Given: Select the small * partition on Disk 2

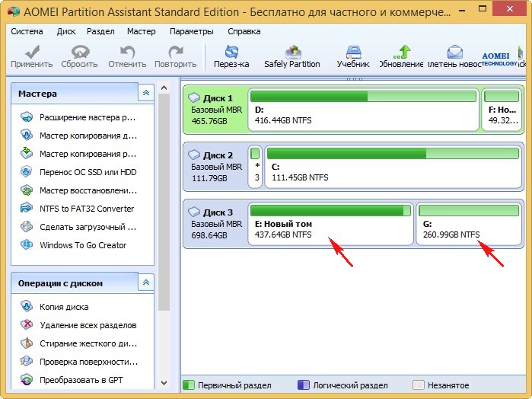Looking at the screenshot, I should [x=255, y=167].
